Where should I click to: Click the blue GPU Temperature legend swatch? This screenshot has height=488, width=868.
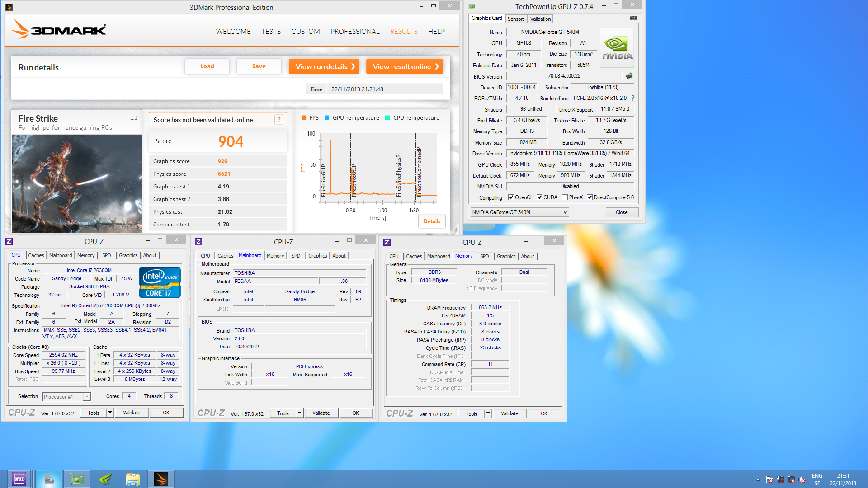coord(327,118)
